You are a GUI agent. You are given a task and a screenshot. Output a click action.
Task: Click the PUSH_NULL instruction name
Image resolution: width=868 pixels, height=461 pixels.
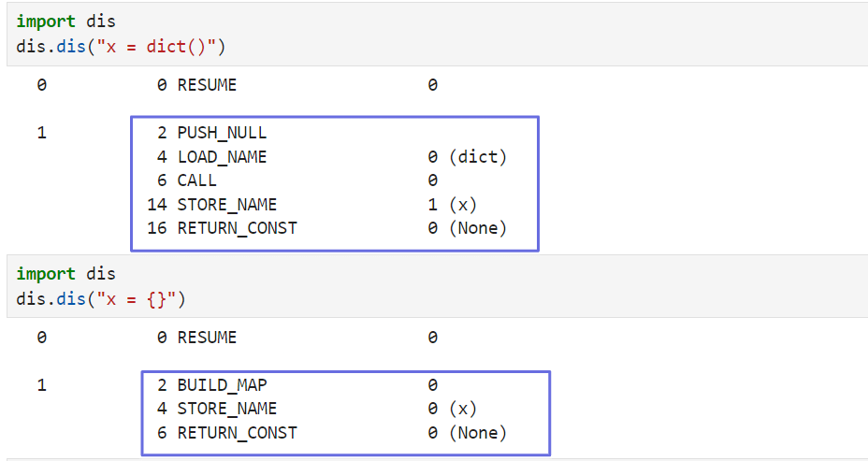point(222,133)
